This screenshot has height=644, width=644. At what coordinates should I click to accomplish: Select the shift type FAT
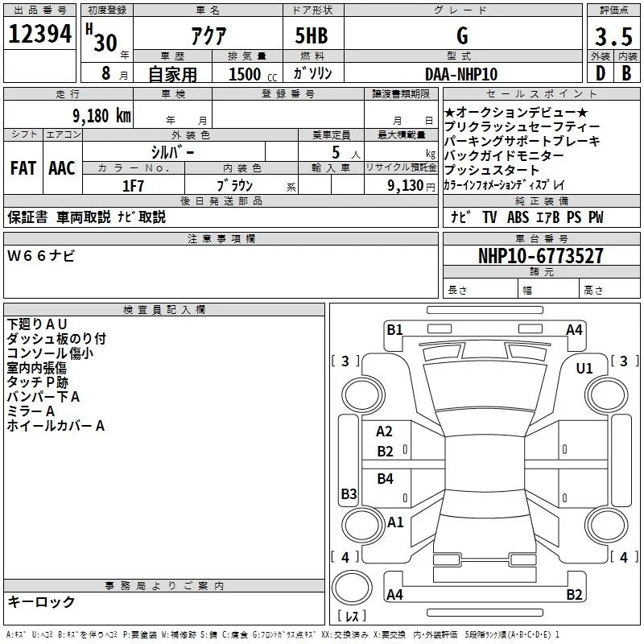[23, 168]
